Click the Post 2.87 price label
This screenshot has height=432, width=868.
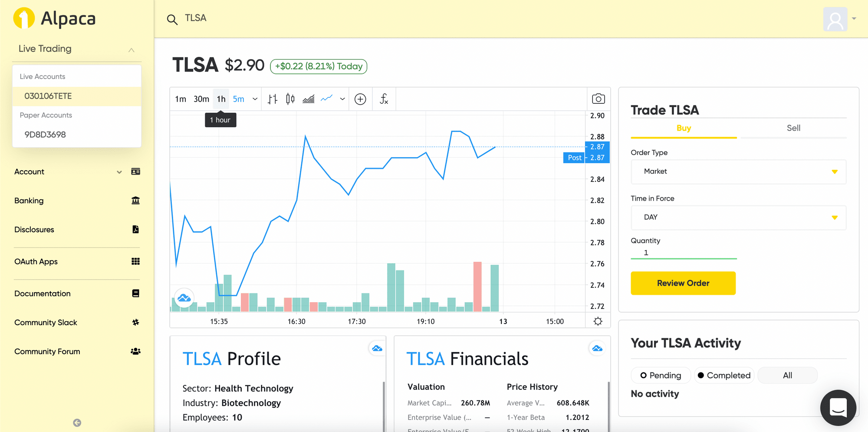click(586, 158)
